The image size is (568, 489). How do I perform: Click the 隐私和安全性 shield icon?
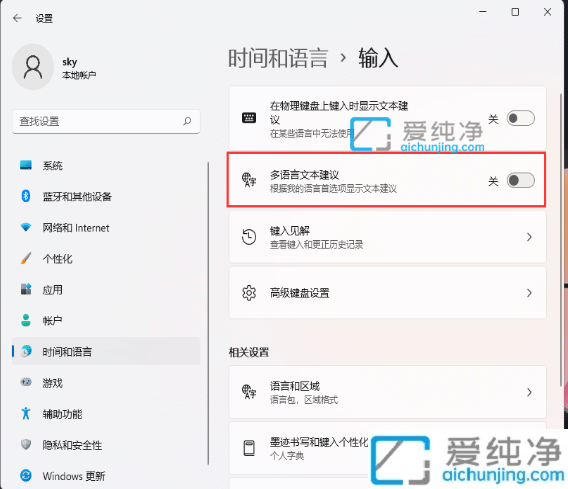pyautogui.click(x=26, y=444)
